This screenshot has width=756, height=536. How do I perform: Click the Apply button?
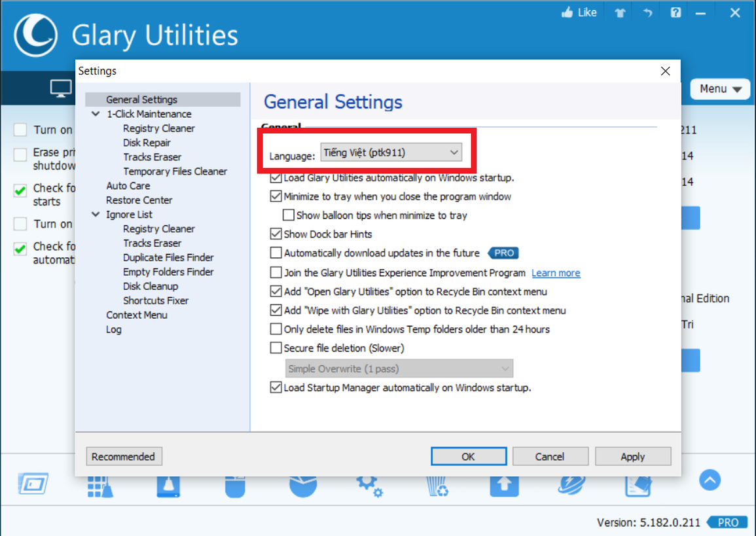(x=632, y=457)
